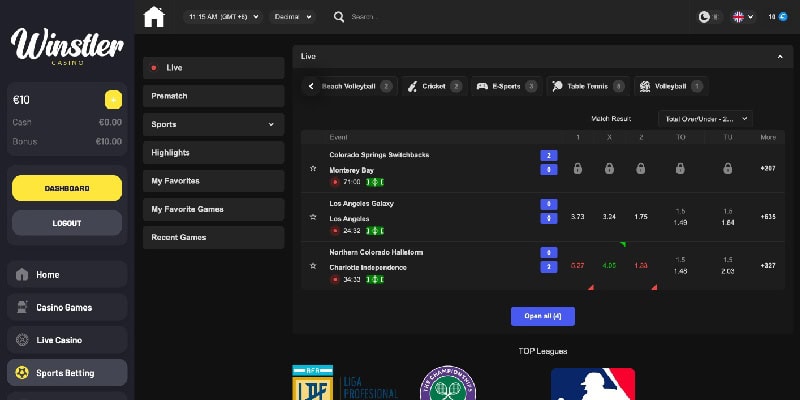Viewport: 800px width, 400px height.
Task: Favorite the Northern Colorado Hailstorm match star
Action: click(313, 266)
